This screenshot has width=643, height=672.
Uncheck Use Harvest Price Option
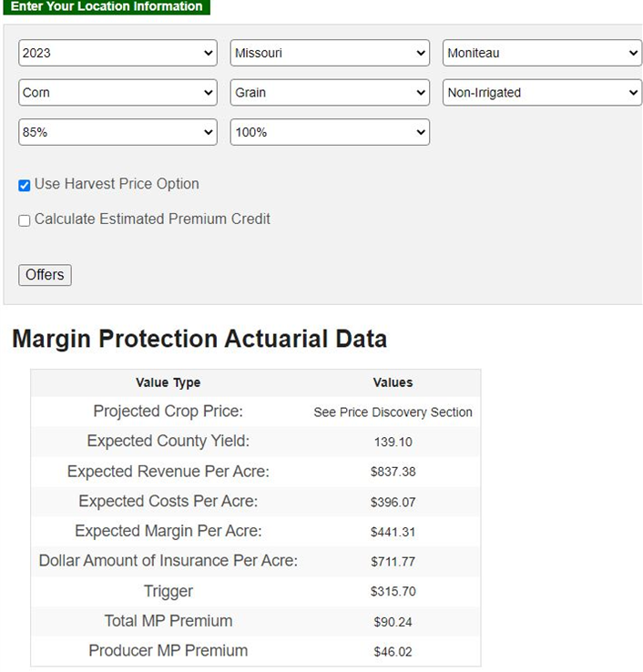(25, 185)
